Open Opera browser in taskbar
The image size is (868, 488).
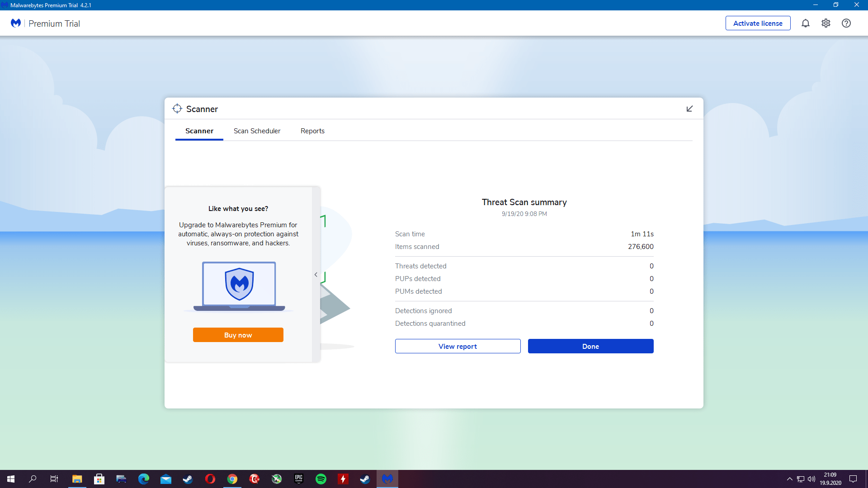coord(210,479)
